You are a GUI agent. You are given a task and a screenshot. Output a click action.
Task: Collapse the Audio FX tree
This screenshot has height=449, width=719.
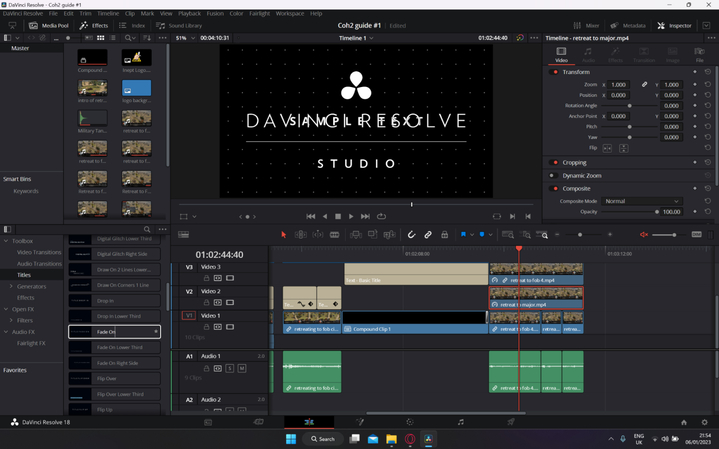(x=6, y=332)
